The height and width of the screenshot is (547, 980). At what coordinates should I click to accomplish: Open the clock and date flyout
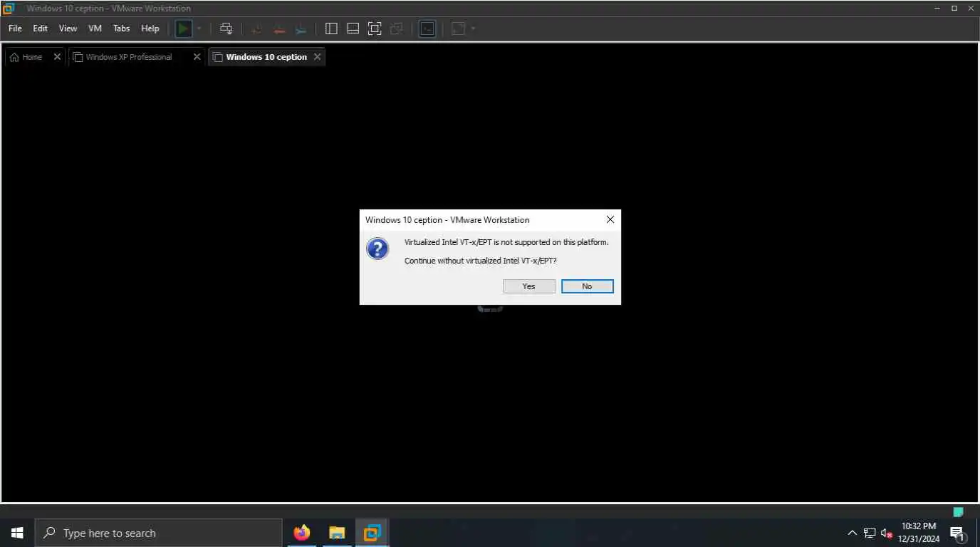919,533
